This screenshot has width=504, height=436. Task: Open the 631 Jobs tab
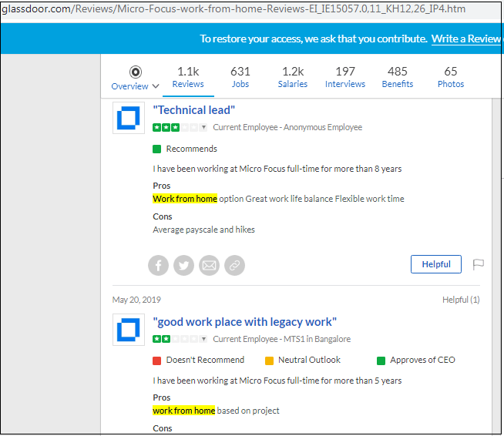pos(240,78)
